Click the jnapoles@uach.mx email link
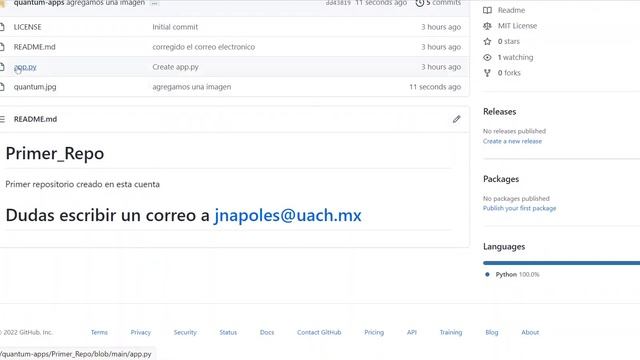 click(x=288, y=215)
